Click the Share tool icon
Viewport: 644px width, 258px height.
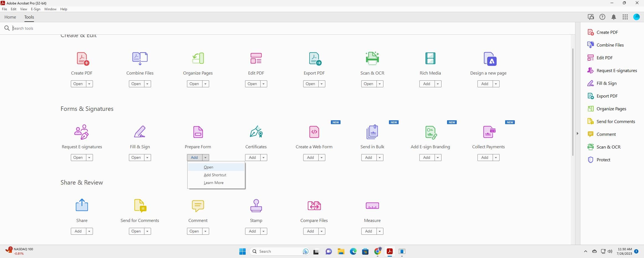click(82, 205)
